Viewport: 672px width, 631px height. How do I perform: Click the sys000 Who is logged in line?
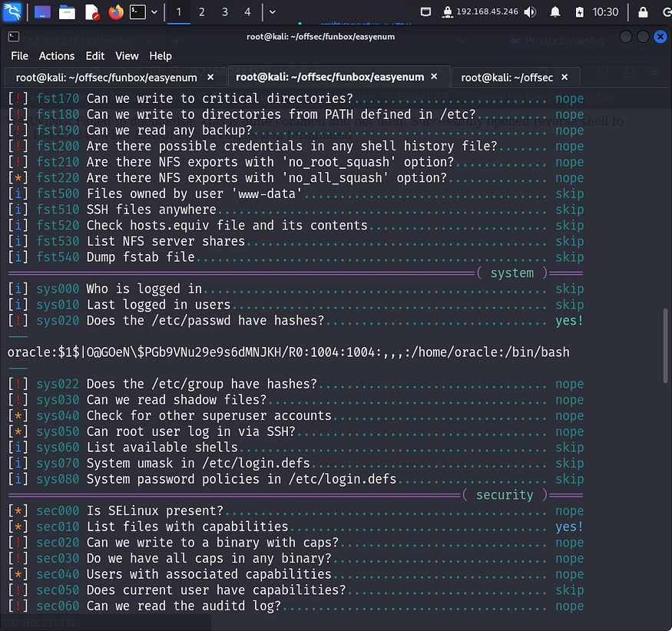pos(296,289)
